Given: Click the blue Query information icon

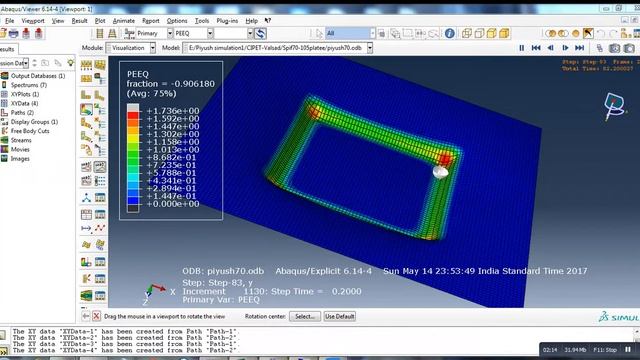Looking at the screenshot, I should (x=449, y=33).
